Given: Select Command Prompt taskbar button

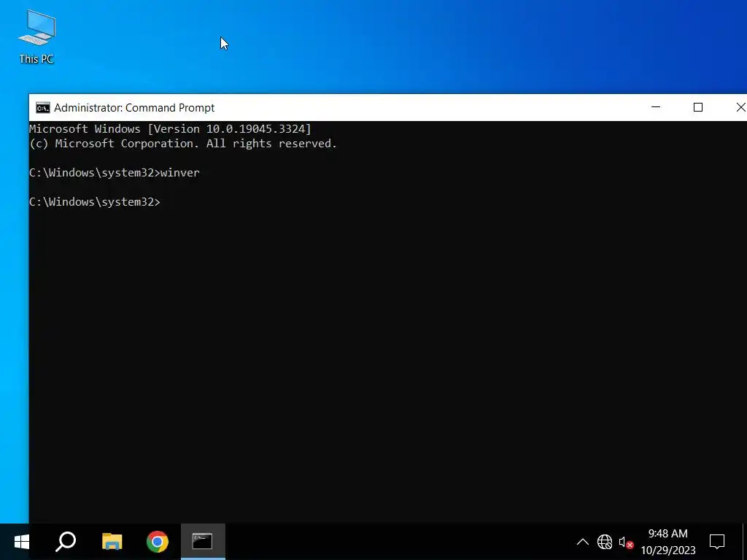Looking at the screenshot, I should click(203, 542).
